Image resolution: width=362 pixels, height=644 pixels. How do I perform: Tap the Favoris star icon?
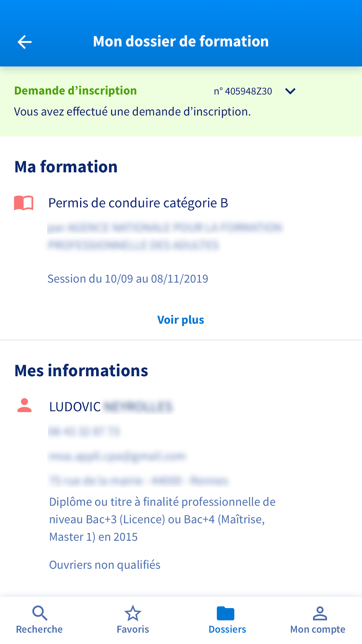(133, 613)
